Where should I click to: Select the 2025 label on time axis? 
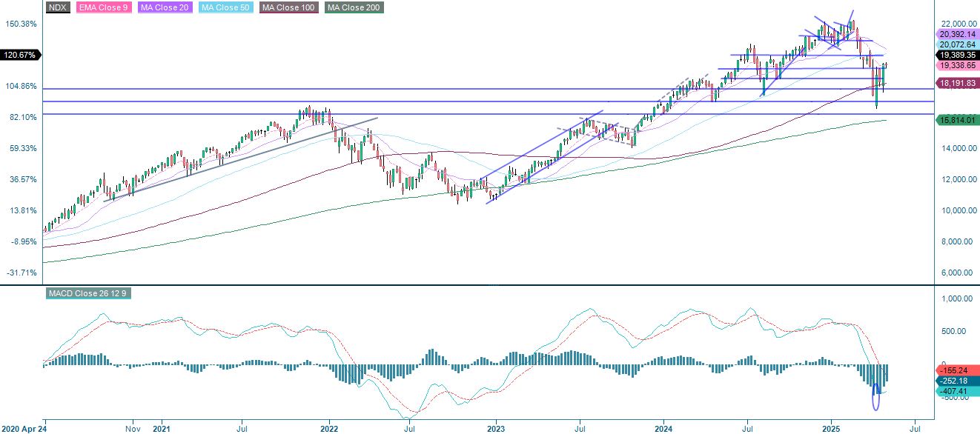coord(832,429)
